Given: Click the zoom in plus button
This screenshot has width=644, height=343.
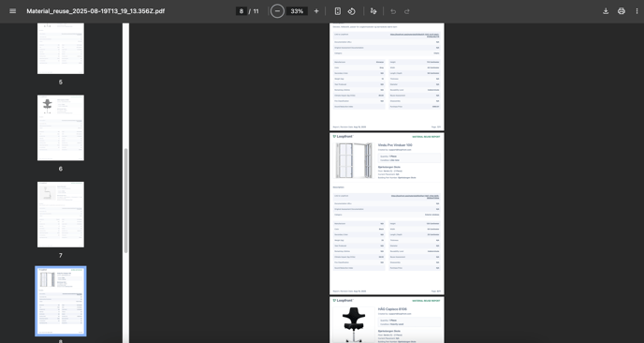Looking at the screenshot, I should coord(316,11).
